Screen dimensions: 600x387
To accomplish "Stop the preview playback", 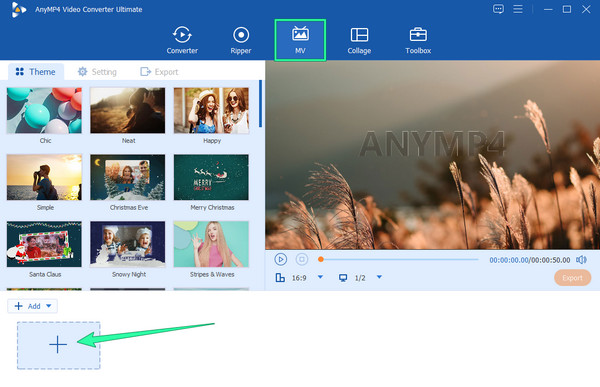I will [x=302, y=259].
